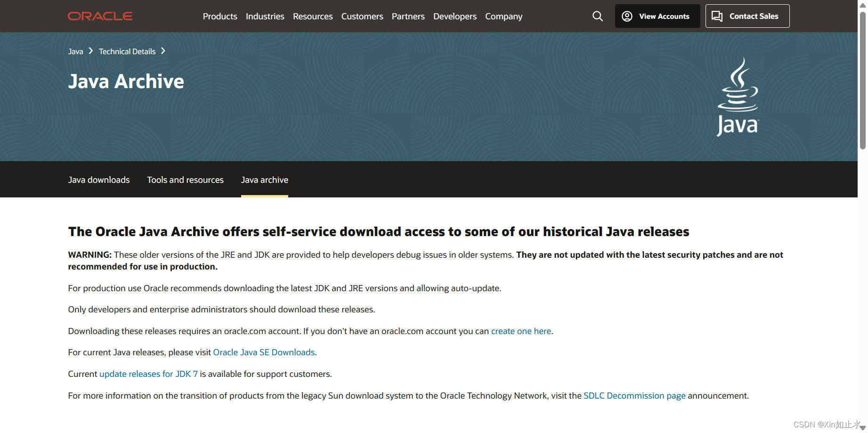Open the Developers navigation menu

click(454, 16)
